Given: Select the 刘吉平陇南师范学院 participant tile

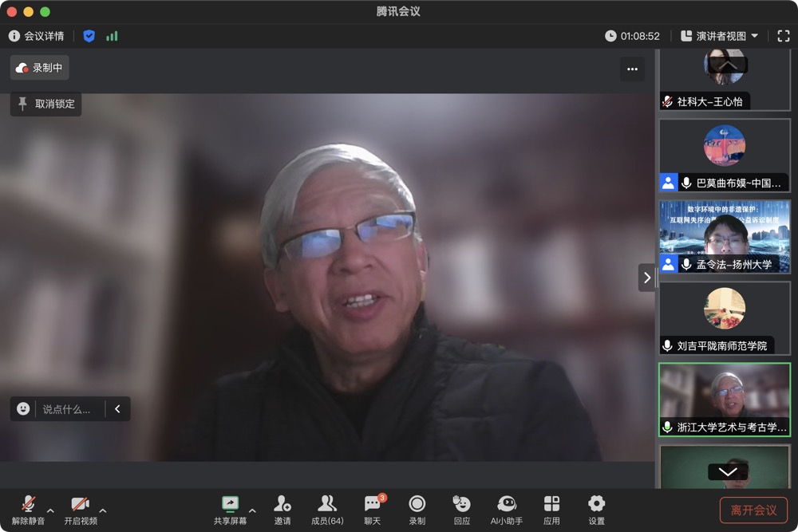Looking at the screenshot, I should pyautogui.click(x=725, y=318).
